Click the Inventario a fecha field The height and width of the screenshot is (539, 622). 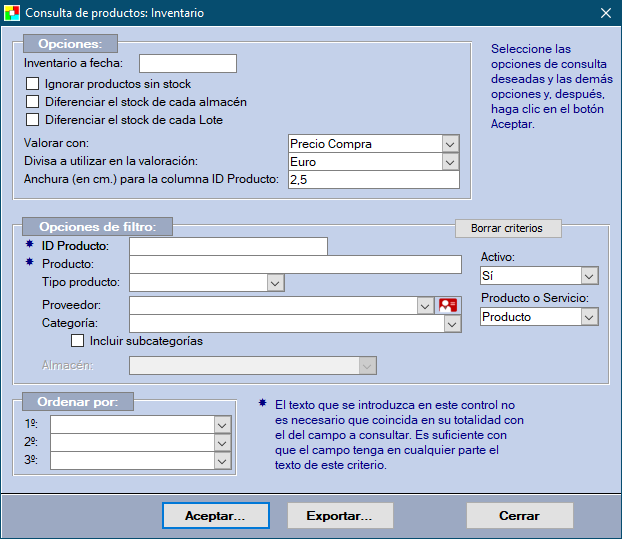click(x=187, y=64)
